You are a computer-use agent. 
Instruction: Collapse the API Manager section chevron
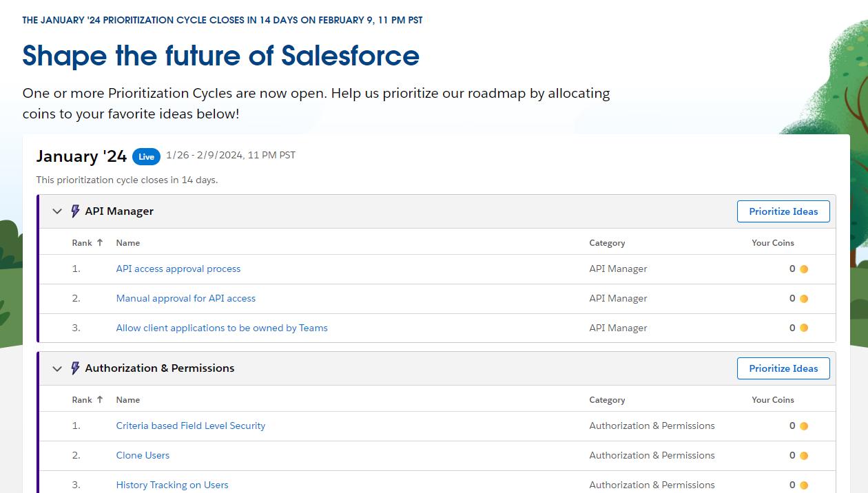pos(57,211)
